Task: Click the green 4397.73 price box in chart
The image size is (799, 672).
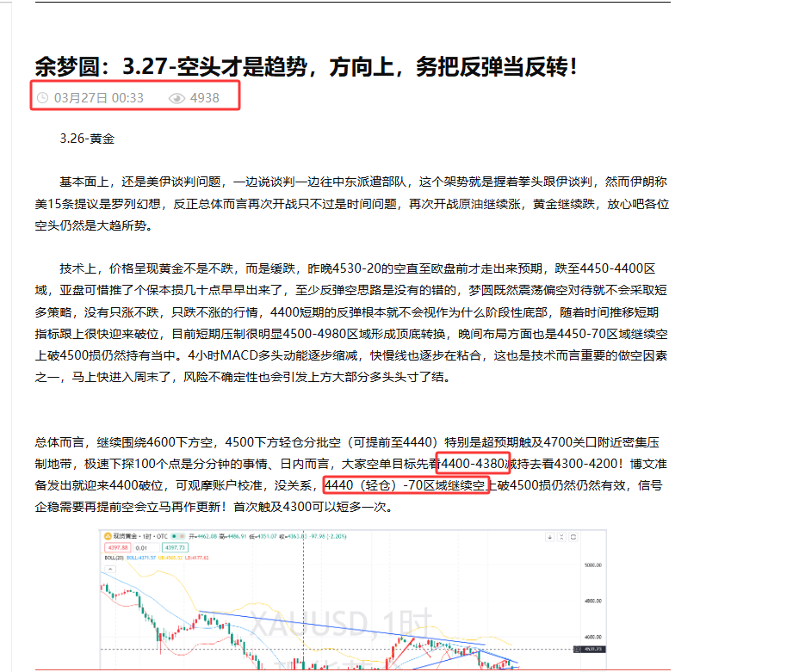Action: tap(175, 548)
